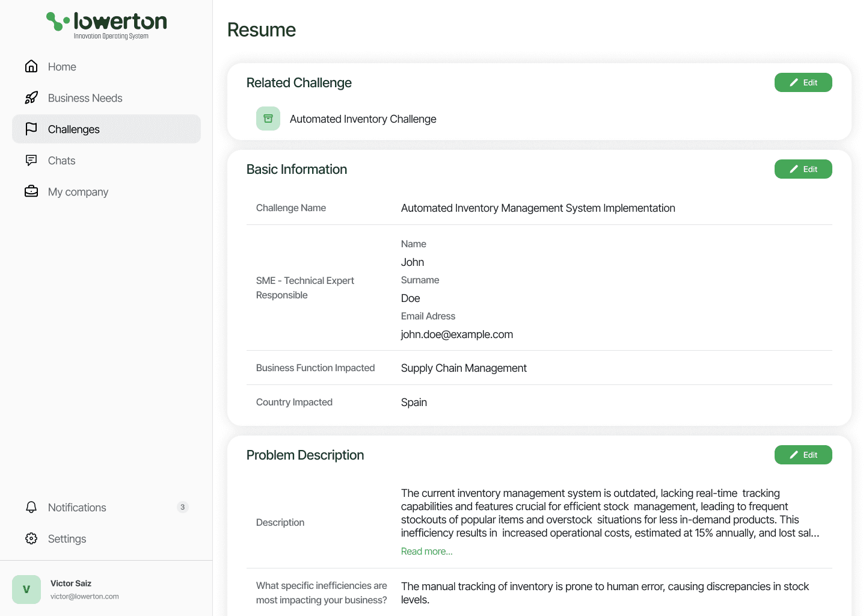Open the Automated Inventory Challenge link
866x616 pixels.
pos(363,119)
